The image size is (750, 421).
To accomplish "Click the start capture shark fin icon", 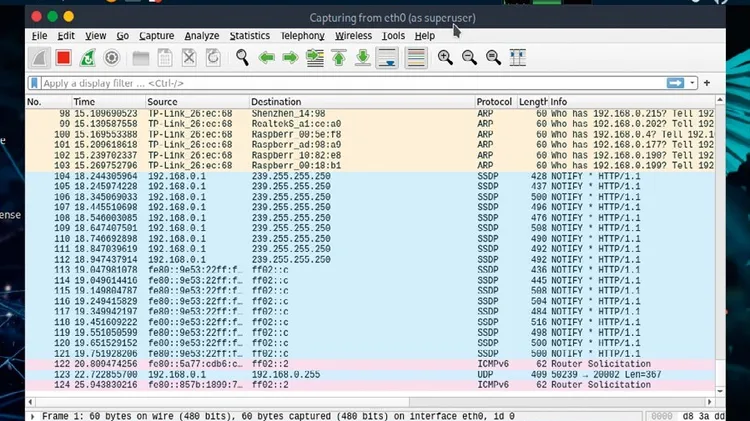I will (x=39, y=58).
